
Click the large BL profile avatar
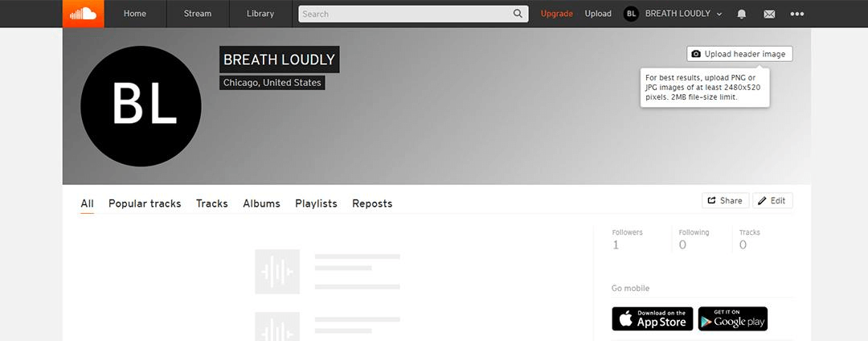tap(141, 106)
